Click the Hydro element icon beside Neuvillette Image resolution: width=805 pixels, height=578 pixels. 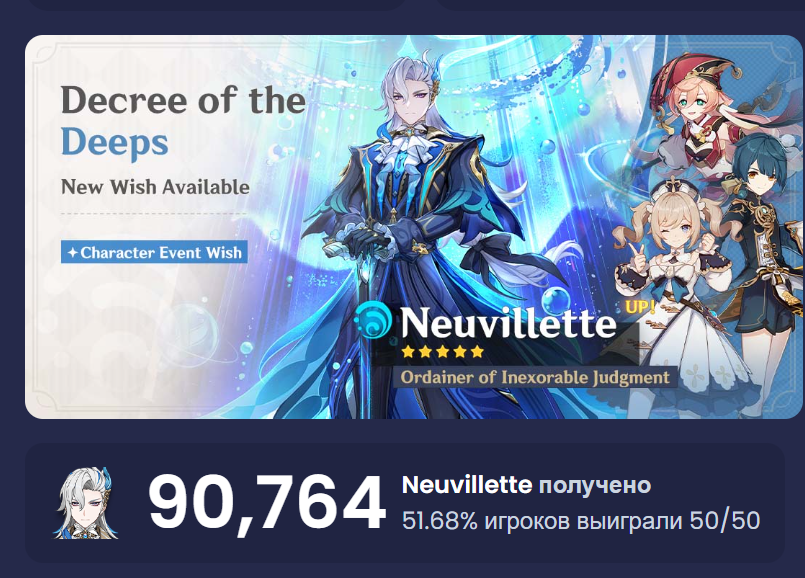tap(373, 320)
